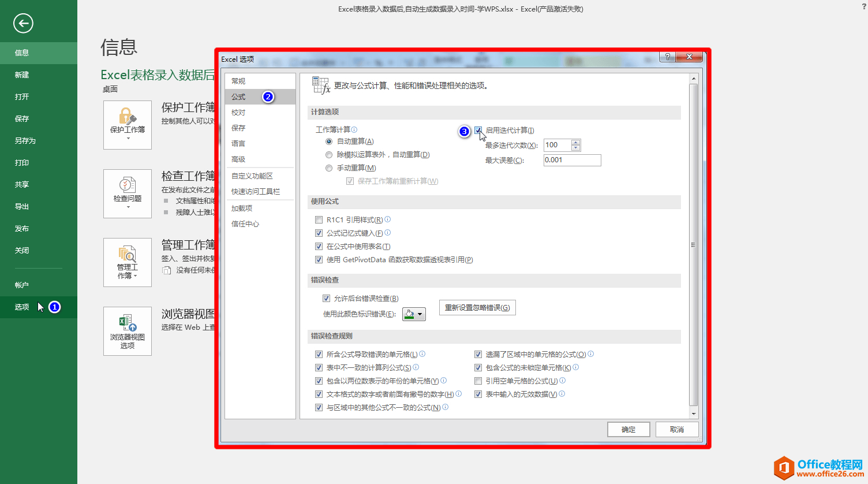Toggle GetPivotData 函数 checkbox
The width and height of the screenshot is (868, 484).
pyautogui.click(x=319, y=260)
